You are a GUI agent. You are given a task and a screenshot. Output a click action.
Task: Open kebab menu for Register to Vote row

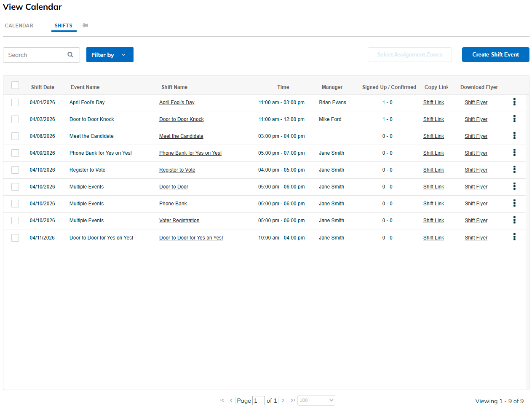514,170
